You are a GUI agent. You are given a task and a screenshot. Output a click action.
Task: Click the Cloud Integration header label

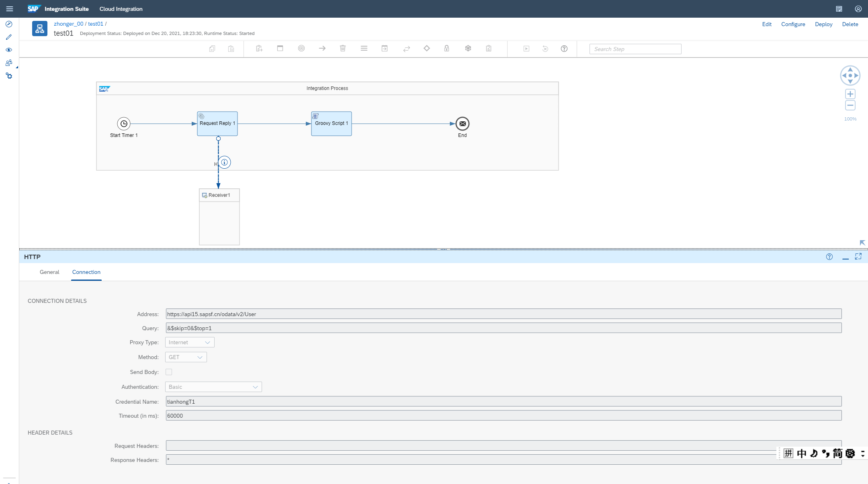121,9
